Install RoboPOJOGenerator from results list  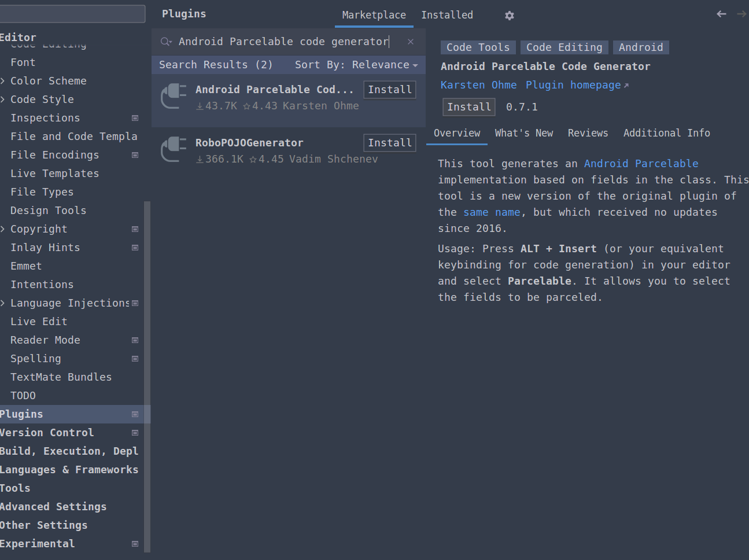click(x=390, y=143)
